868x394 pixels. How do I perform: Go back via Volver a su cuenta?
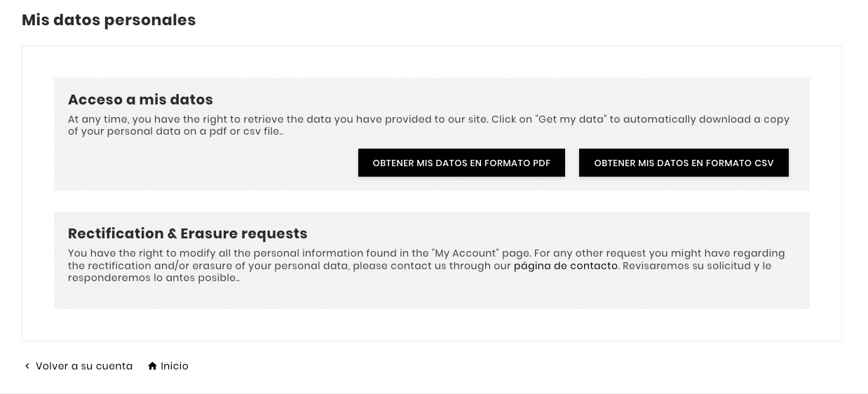tap(84, 366)
